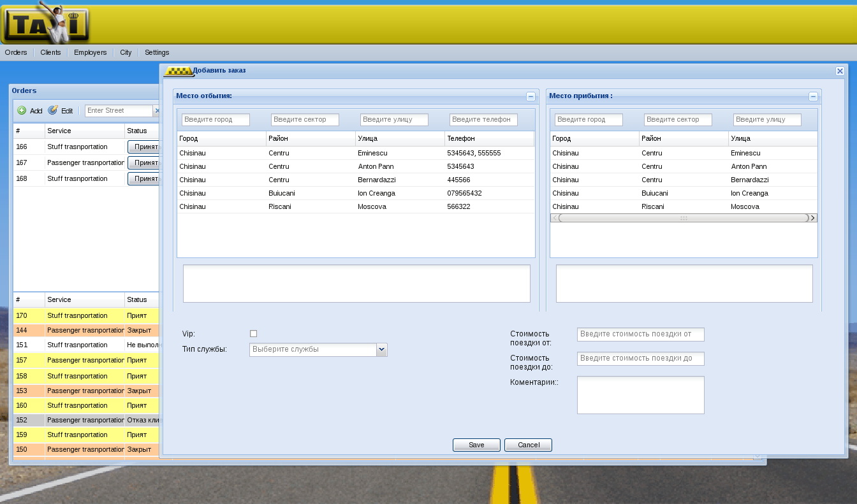
Task: Toggle the Vip checkbox
Action: tap(253, 333)
